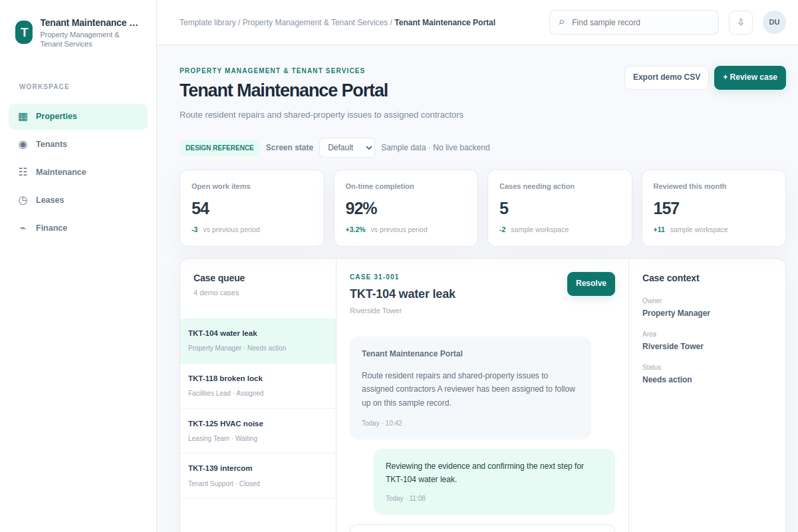
Task: Open the Finance section
Action: tap(78, 228)
